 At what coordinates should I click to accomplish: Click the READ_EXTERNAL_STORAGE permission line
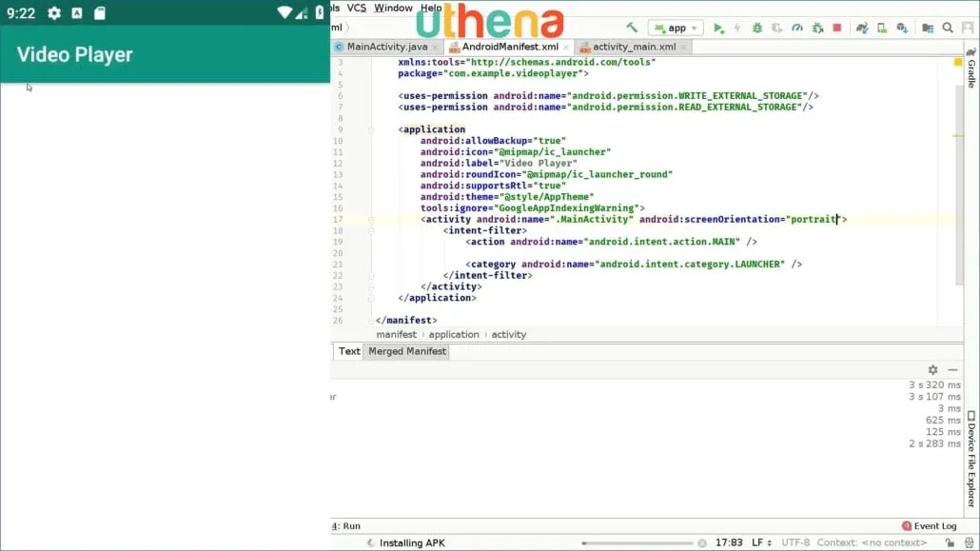click(x=606, y=107)
